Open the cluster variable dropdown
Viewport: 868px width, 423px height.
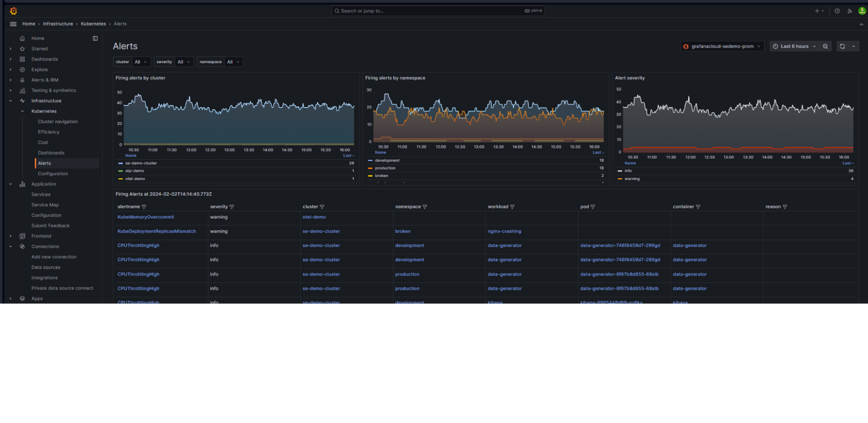(140, 62)
